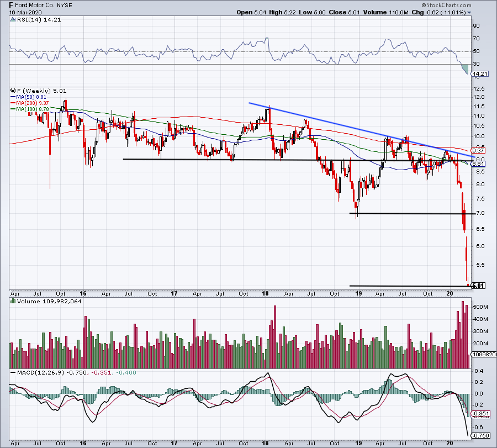
Task: Click the 5.01 last price tag
Action: [478, 286]
